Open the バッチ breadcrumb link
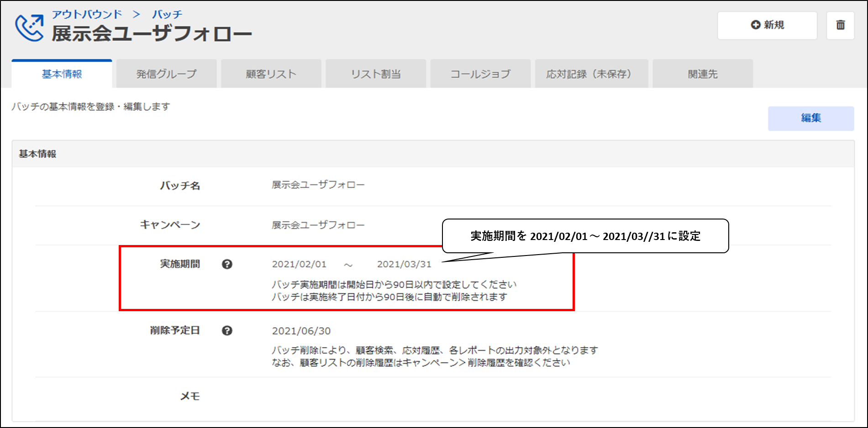868x428 pixels. click(167, 14)
